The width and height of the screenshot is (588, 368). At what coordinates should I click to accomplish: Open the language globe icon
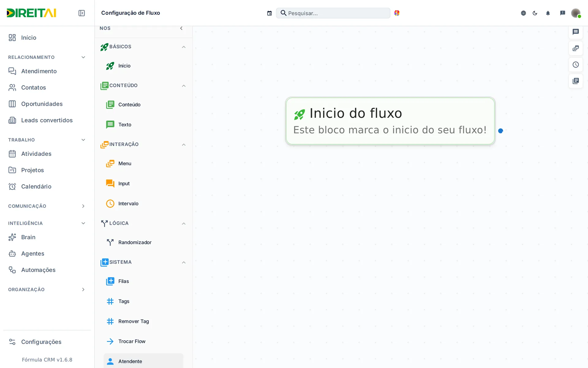tap(523, 13)
